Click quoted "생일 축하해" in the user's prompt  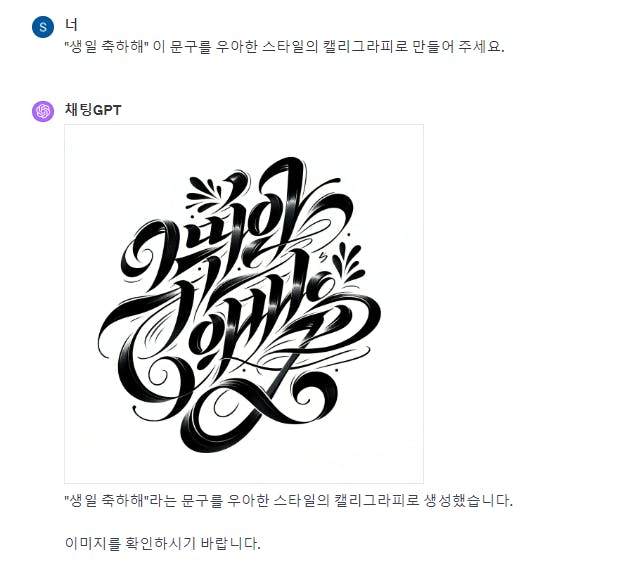click(x=107, y=47)
